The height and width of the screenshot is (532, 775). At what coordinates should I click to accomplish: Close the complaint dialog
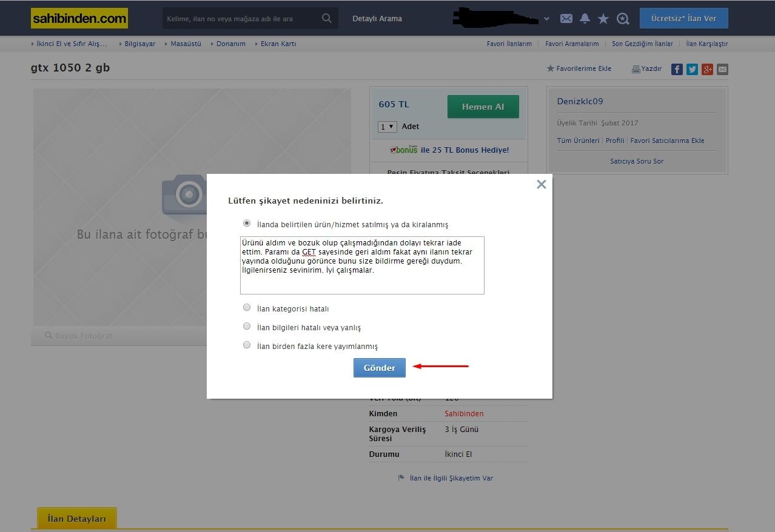point(542,184)
